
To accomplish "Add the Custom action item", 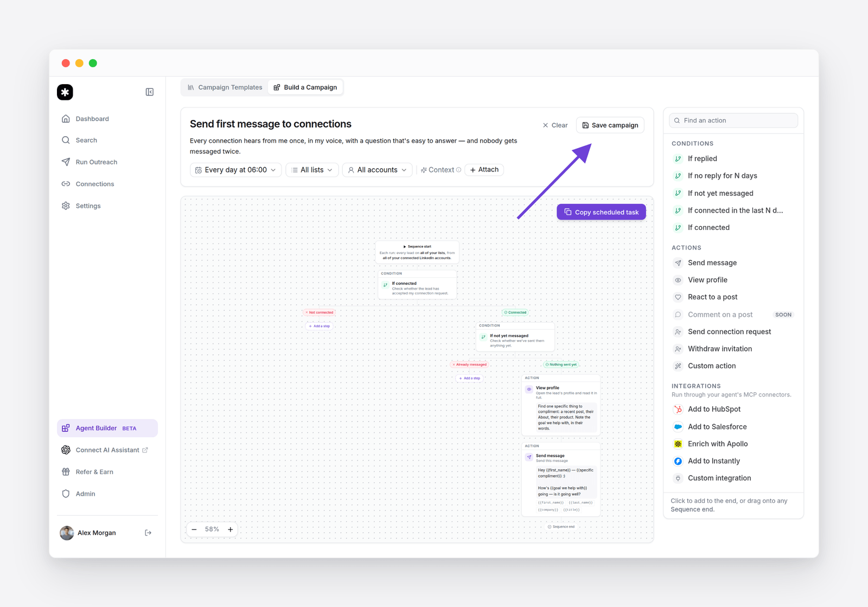I will coord(733,366).
